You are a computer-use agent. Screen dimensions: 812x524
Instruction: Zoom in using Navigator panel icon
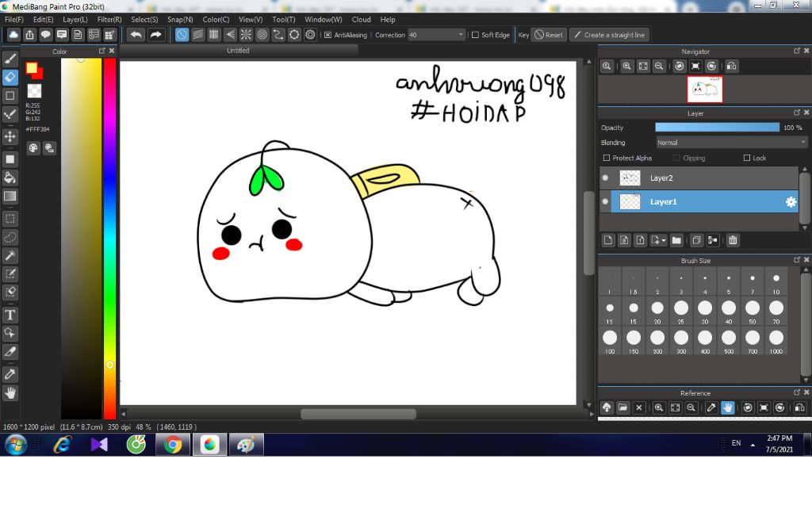click(x=626, y=66)
